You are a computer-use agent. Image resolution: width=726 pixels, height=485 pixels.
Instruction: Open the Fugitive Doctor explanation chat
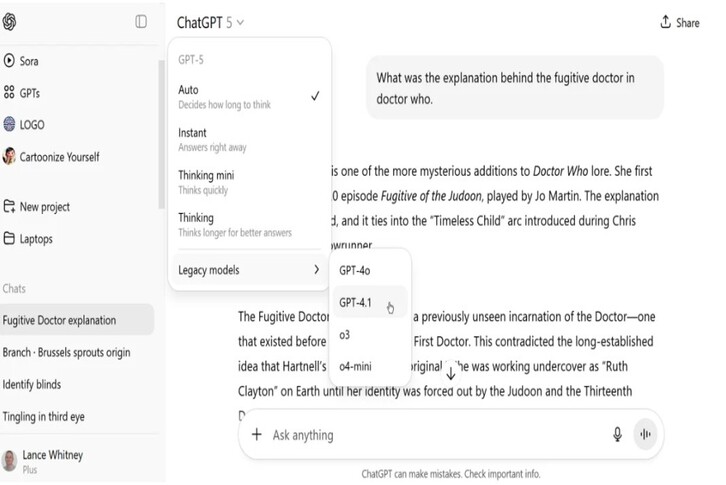[77, 320]
